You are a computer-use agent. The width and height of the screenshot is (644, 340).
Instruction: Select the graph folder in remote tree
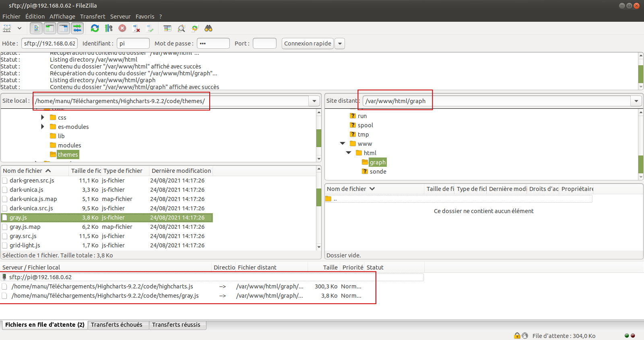(x=378, y=162)
